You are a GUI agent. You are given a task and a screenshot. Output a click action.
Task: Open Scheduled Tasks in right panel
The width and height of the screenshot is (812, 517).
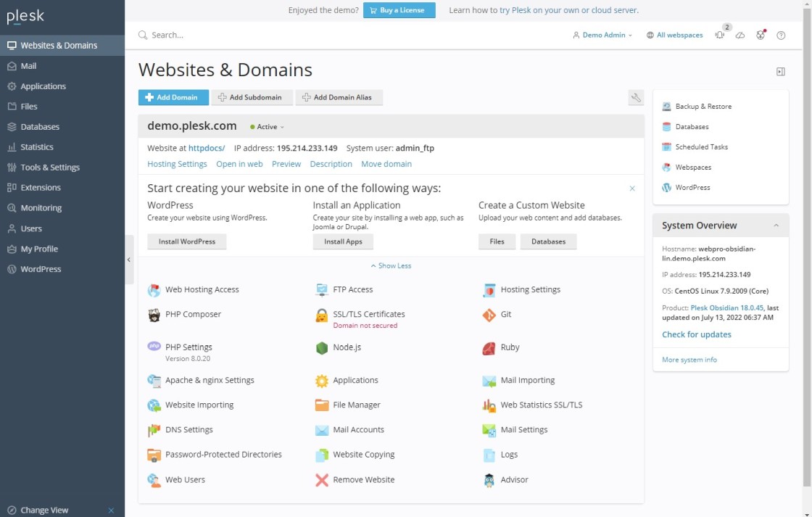coord(695,147)
